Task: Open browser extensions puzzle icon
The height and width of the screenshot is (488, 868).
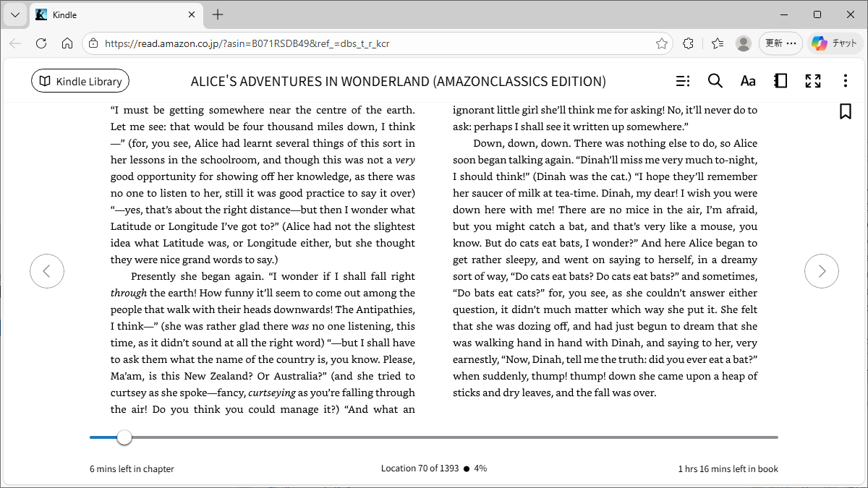Action: (x=688, y=43)
